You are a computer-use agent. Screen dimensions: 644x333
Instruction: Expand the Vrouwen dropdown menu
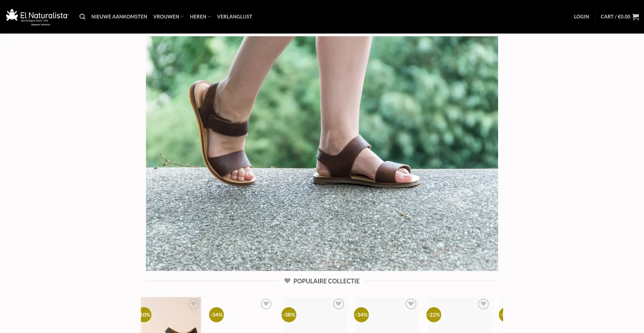168,17
